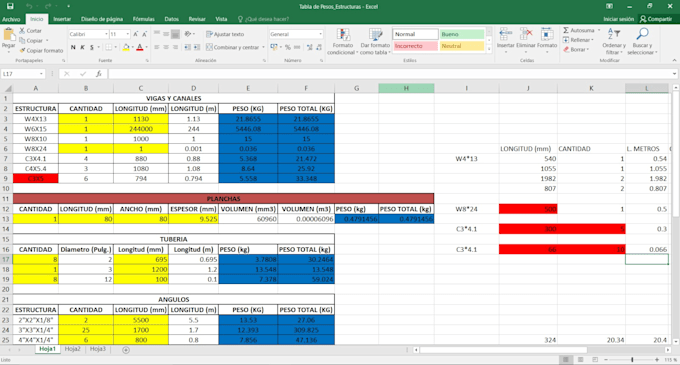Undo the last action

point(29,6)
